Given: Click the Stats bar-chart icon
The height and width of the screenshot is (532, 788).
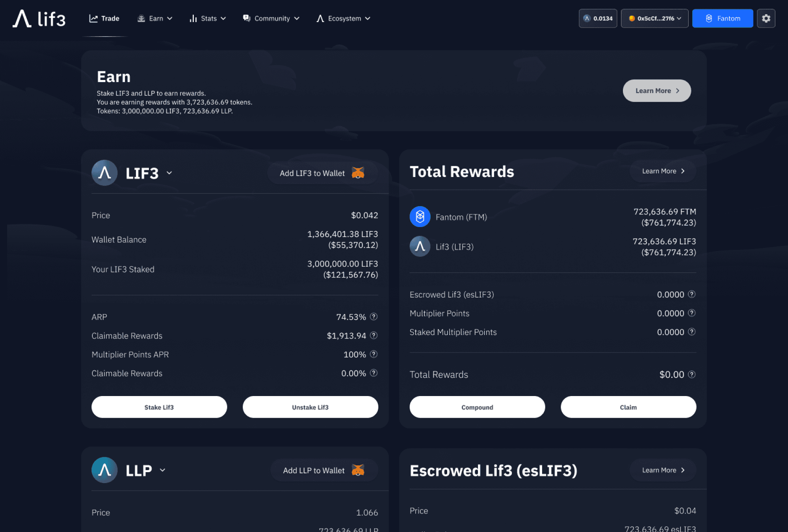Looking at the screenshot, I should pyautogui.click(x=193, y=19).
